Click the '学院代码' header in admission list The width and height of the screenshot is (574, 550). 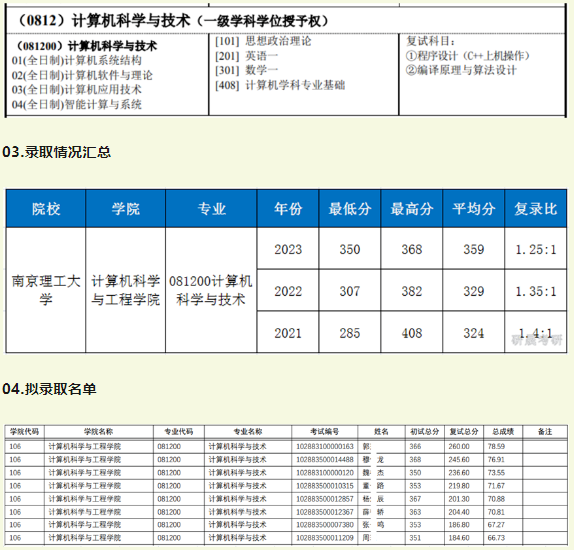click(25, 432)
